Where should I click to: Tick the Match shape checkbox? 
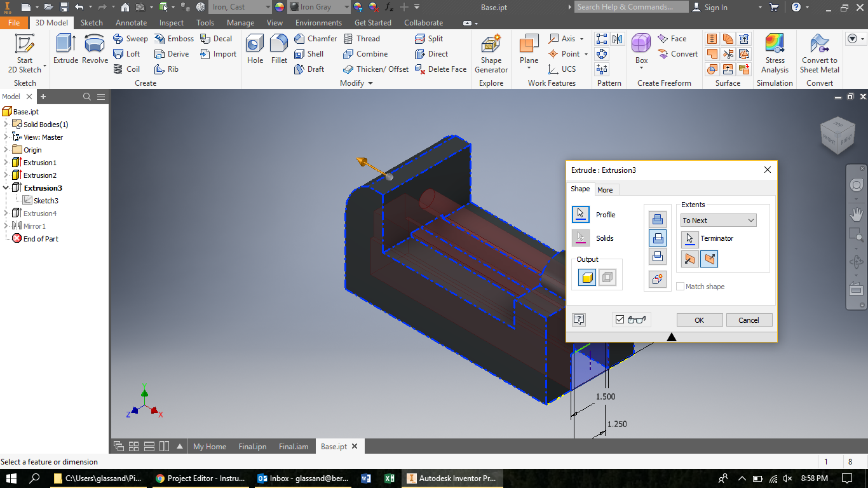(x=681, y=287)
